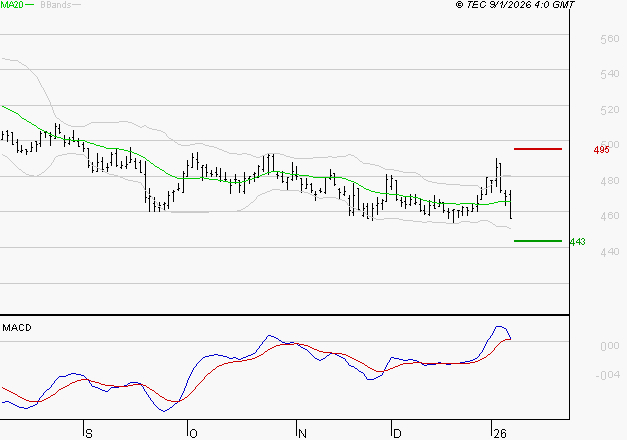Click the 560 price axis label
This screenshot has width=627, height=440.
pyautogui.click(x=610, y=39)
